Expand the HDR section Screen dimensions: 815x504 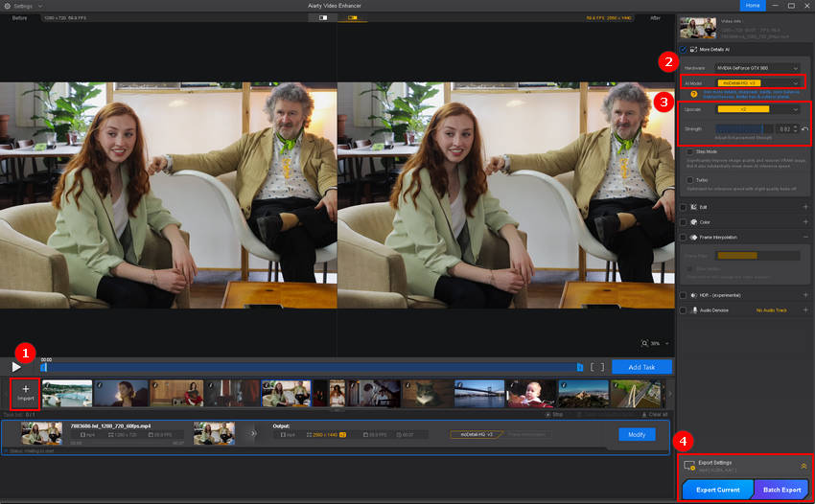pyautogui.click(x=805, y=296)
